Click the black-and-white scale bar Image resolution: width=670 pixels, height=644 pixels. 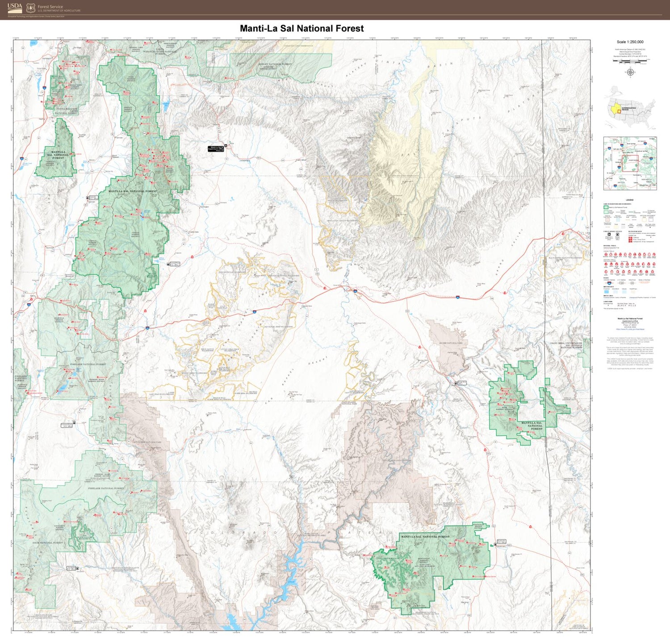tap(630, 61)
